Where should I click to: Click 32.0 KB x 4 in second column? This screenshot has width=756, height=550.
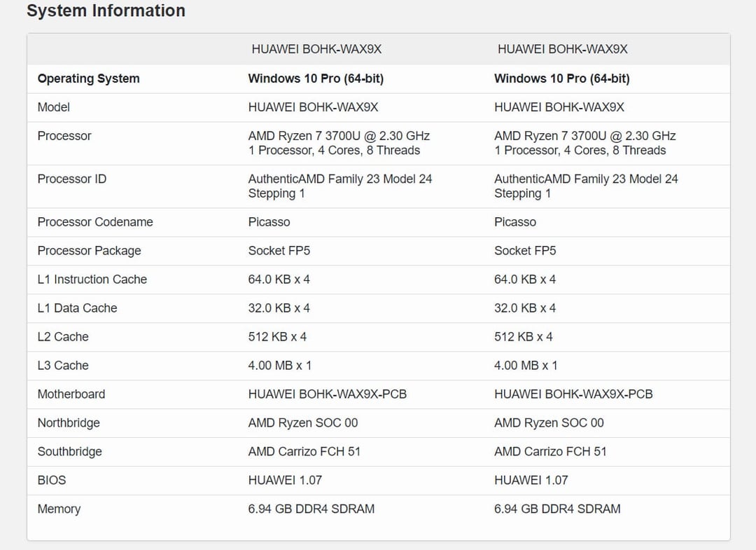[x=525, y=308]
